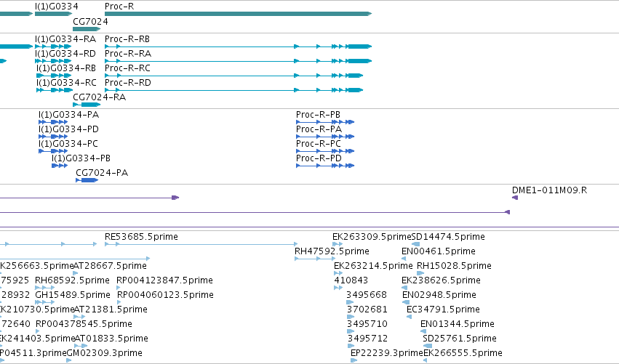The height and width of the screenshot is (364, 619).
Task: Select feature 410843
Action: 338,288
